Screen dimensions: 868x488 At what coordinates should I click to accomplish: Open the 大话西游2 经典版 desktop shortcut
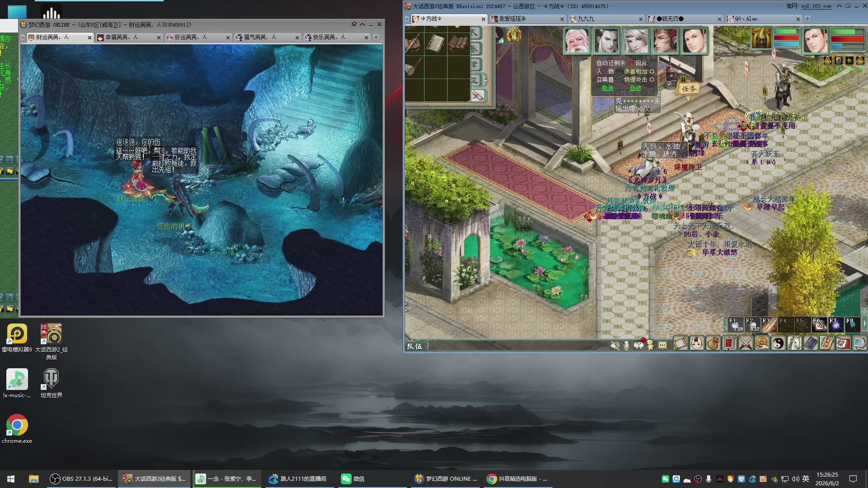click(x=52, y=342)
